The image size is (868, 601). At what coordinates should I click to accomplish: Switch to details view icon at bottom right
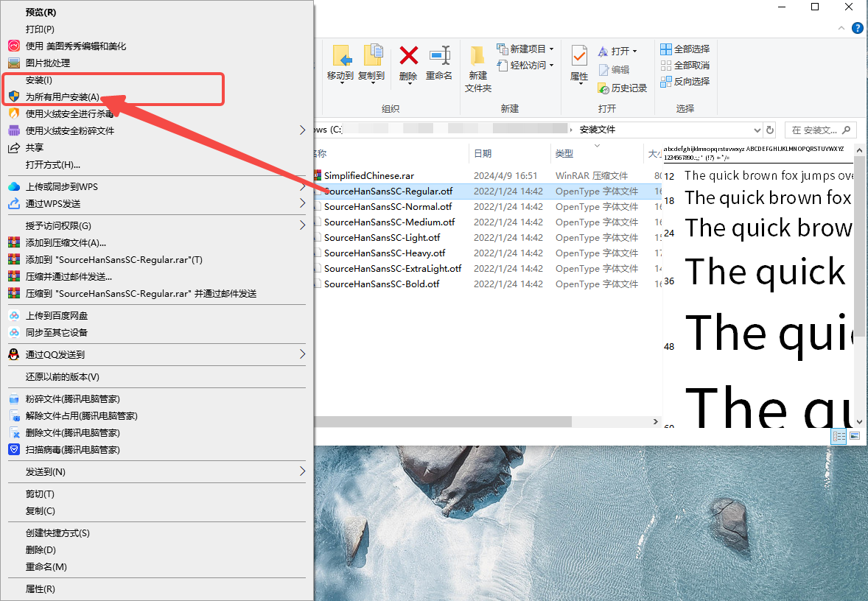[x=839, y=437]
